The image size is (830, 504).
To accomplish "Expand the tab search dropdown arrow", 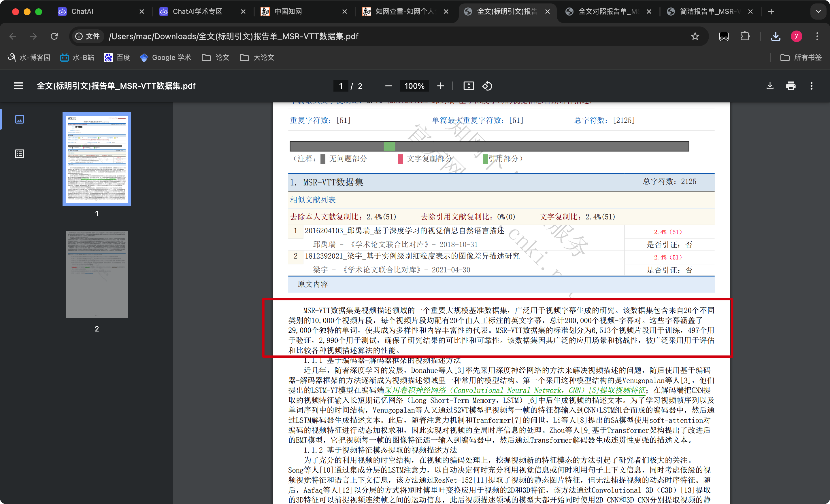I will (818, 12).
